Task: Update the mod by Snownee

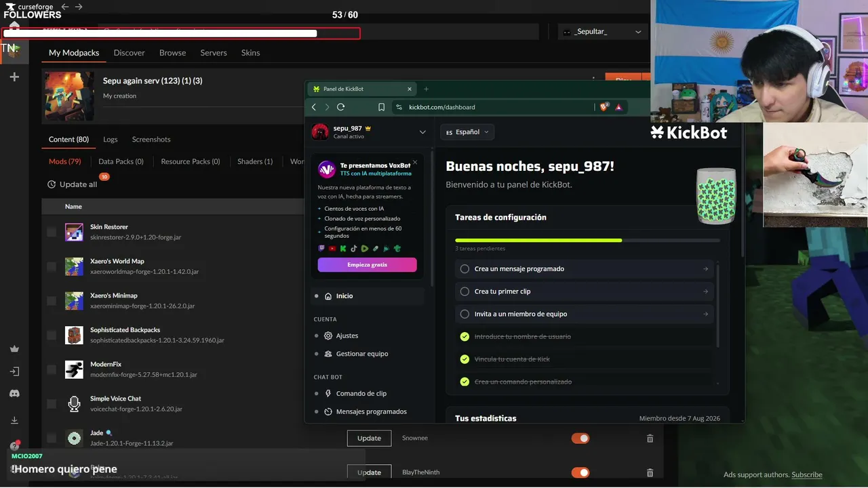Action: pos(369,439)
